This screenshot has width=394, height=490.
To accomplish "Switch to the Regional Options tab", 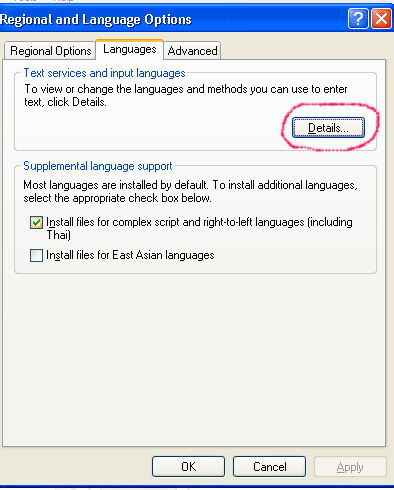I will pos(50,51).
